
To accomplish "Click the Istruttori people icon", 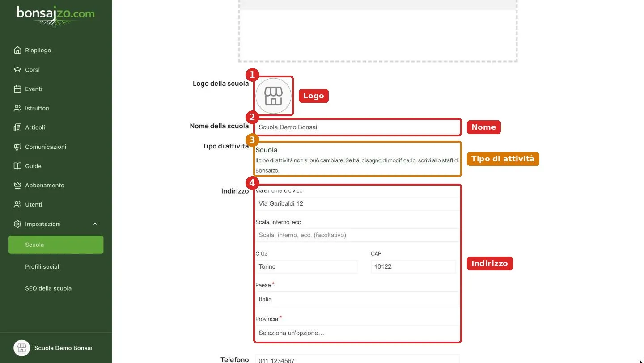I will click(x=17, y=108).
